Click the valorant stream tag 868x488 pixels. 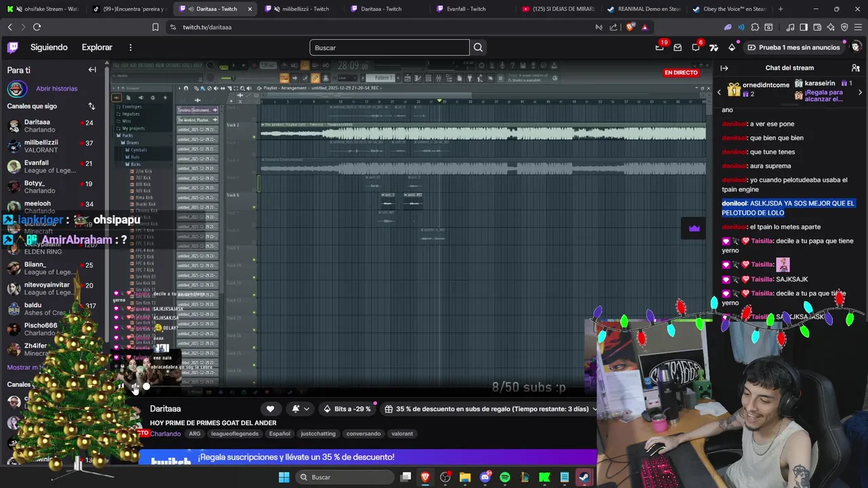[x=402, y=434]
